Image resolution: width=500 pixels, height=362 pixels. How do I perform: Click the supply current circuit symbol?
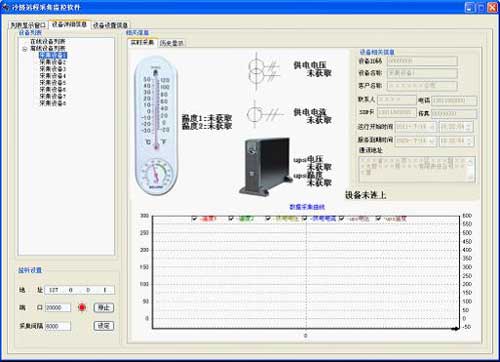coord(263,114)
